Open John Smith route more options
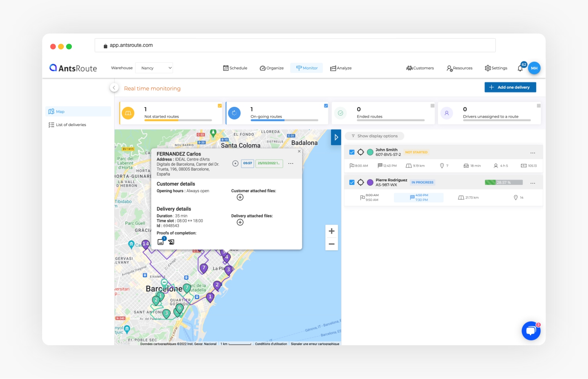Image resolution: width=588 pixels, height=379 pixels. (532, 153)
